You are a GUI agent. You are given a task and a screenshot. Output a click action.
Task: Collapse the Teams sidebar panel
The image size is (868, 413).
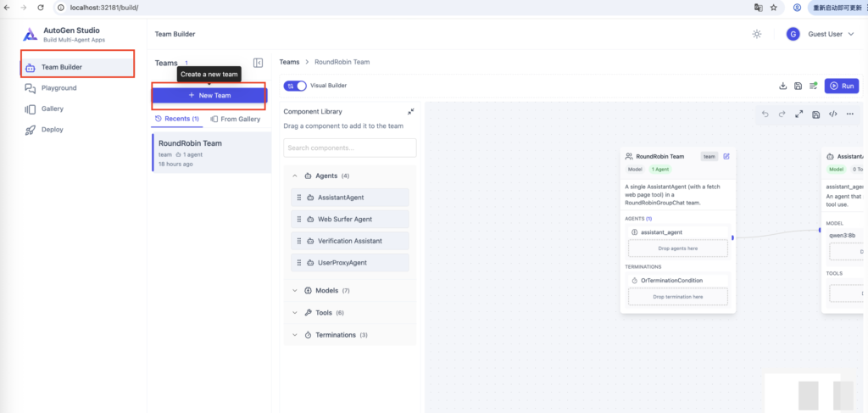pos(258,63)
